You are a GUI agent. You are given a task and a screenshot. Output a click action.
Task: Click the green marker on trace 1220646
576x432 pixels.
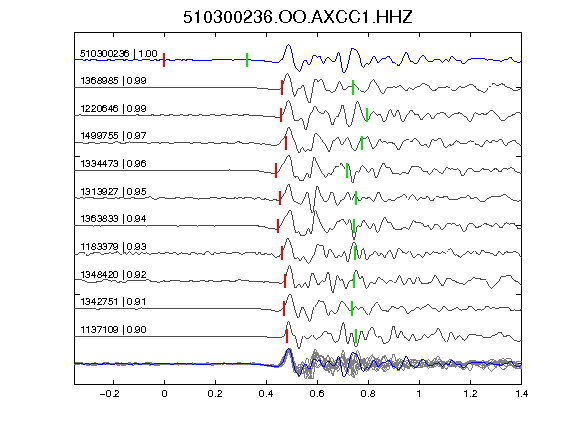tap(367, 115)
